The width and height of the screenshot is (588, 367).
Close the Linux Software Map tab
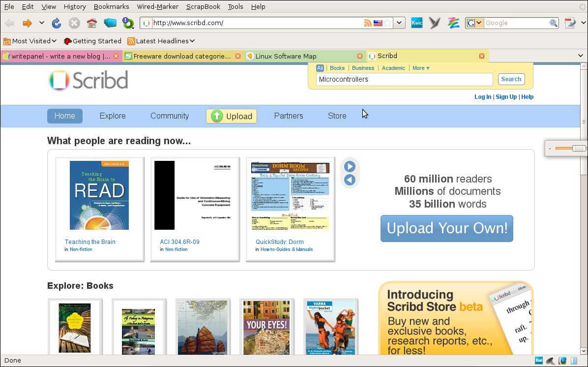coord(359,56)
